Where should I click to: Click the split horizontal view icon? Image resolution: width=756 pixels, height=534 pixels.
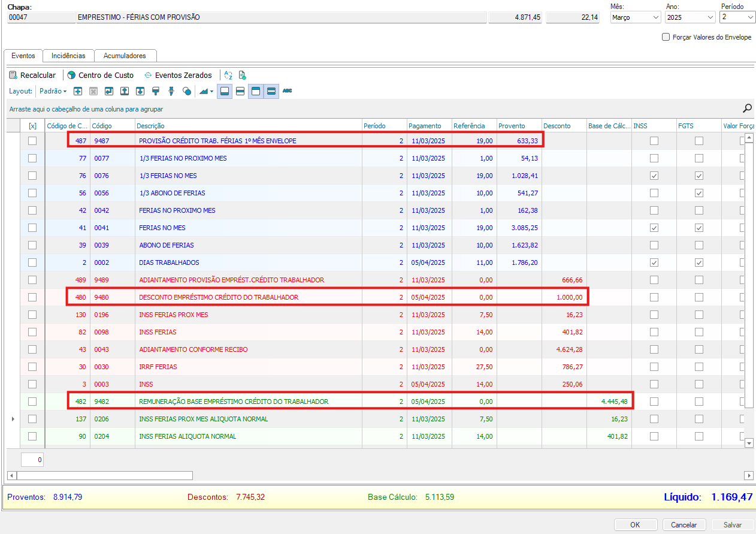coord(240,91)
